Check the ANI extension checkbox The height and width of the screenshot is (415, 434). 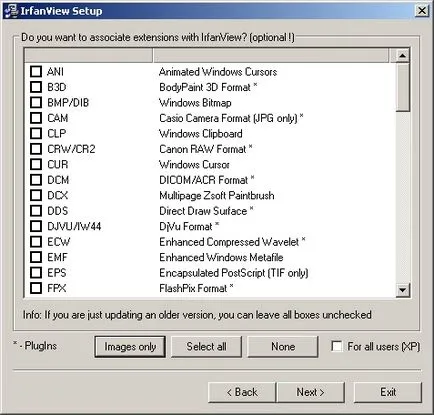pos(36,71)
